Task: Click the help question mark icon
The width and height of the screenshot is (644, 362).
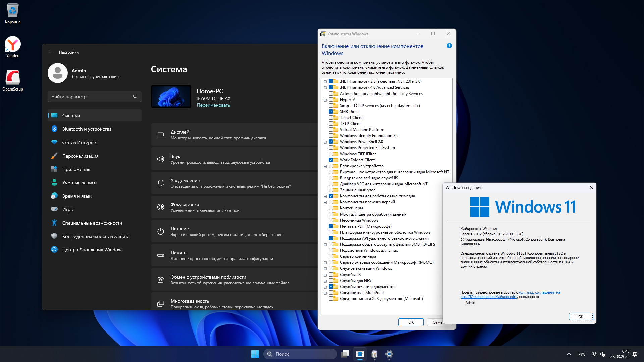Action: [449, 46]
